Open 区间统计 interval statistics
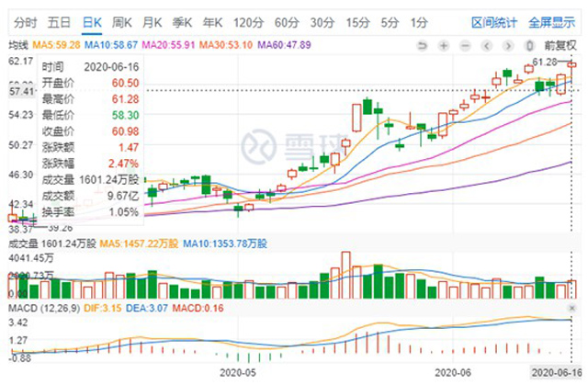The height and width of the screenshot is (385, 588). pos(494,22)
